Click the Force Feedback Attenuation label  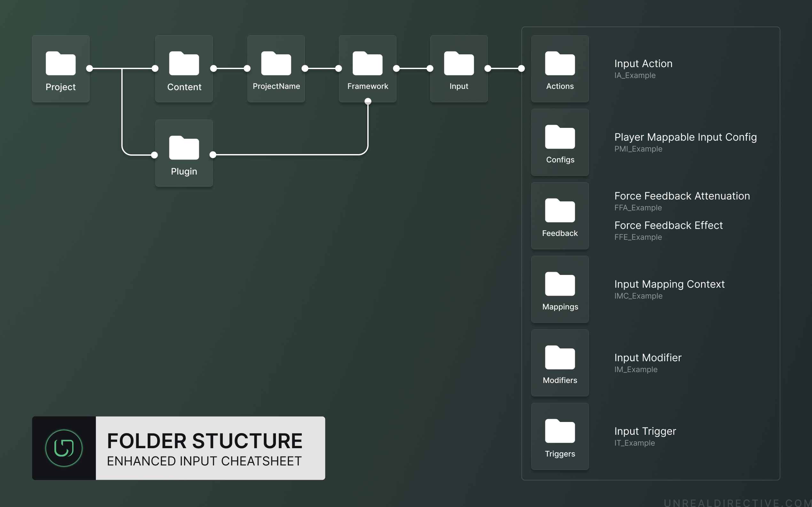tap(682, 196)
